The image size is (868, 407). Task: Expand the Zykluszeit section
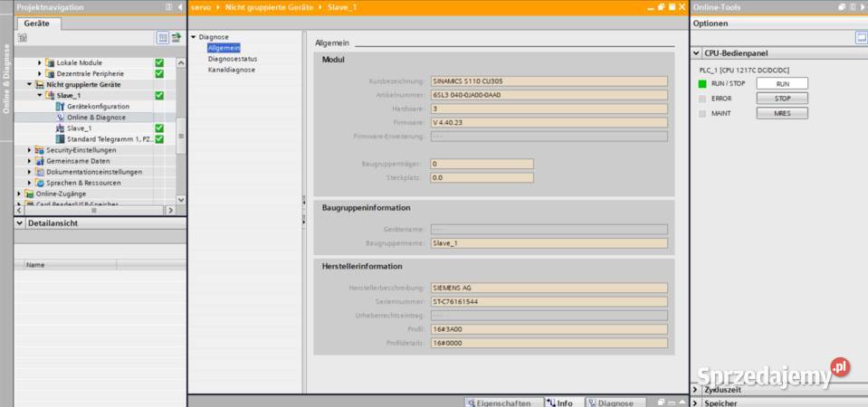tap(696, 390)
